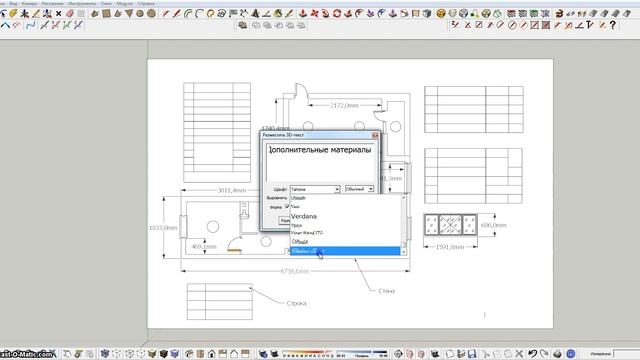Click the Undo curved arrow icon

click(x=532, y=353)
